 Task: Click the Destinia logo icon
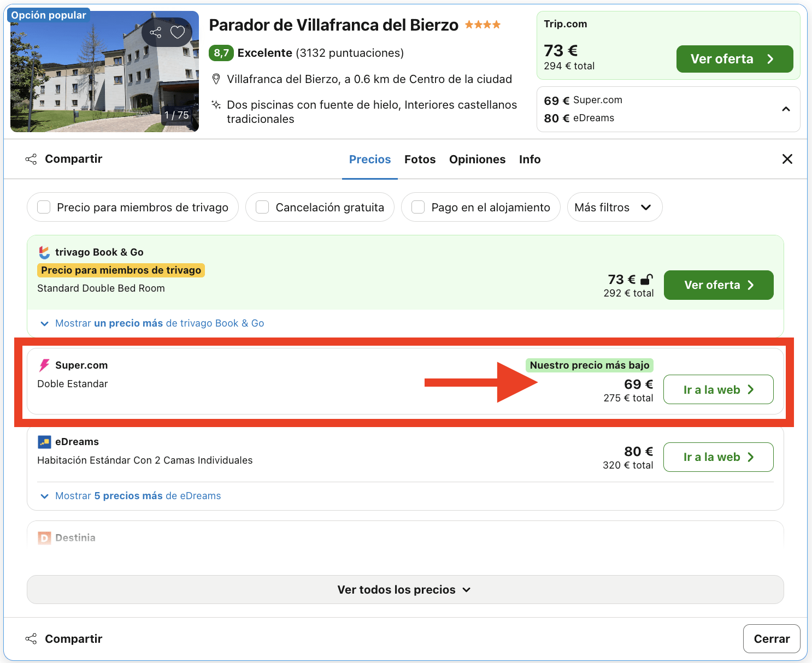pyautogui.click(x=44, y=537)
